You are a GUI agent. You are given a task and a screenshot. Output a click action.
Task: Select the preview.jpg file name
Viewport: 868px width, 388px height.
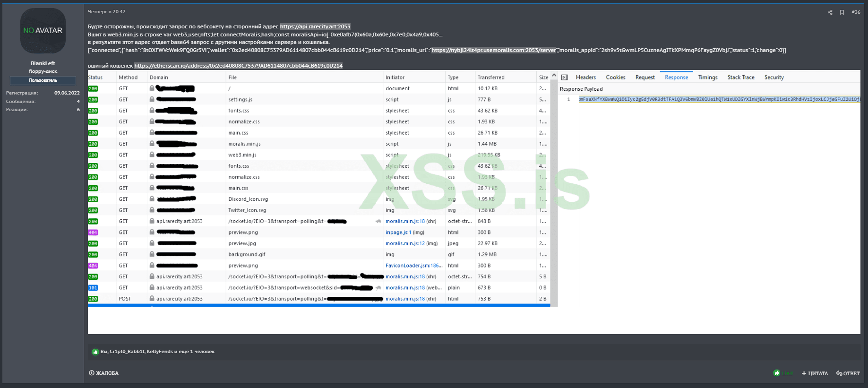click(242, 243)
